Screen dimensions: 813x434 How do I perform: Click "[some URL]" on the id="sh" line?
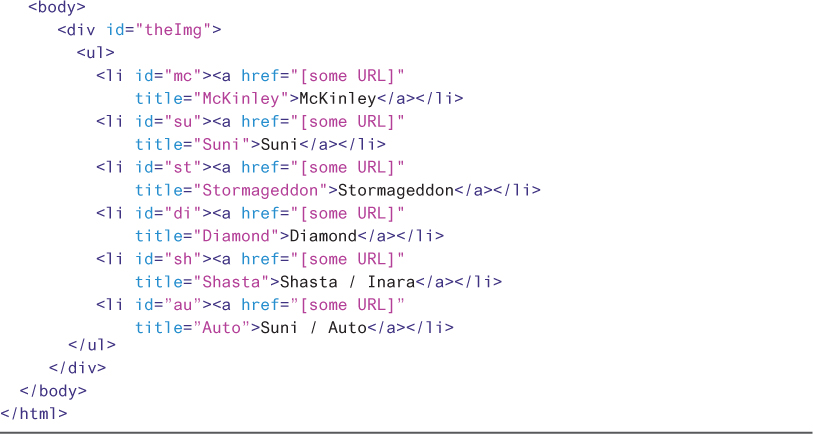tap(347, 258)
